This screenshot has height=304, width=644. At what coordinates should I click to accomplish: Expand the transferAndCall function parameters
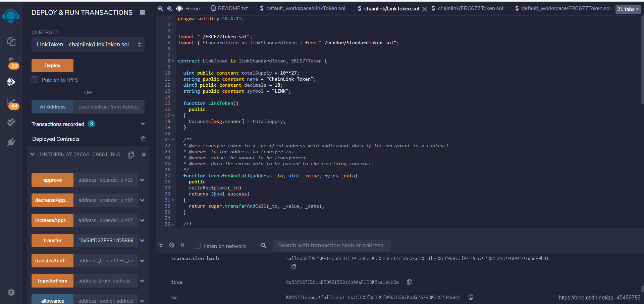point(142,261)
